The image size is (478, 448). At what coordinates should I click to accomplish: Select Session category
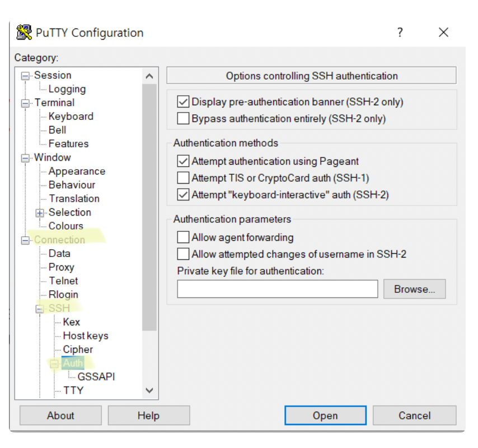coord(53,75)
